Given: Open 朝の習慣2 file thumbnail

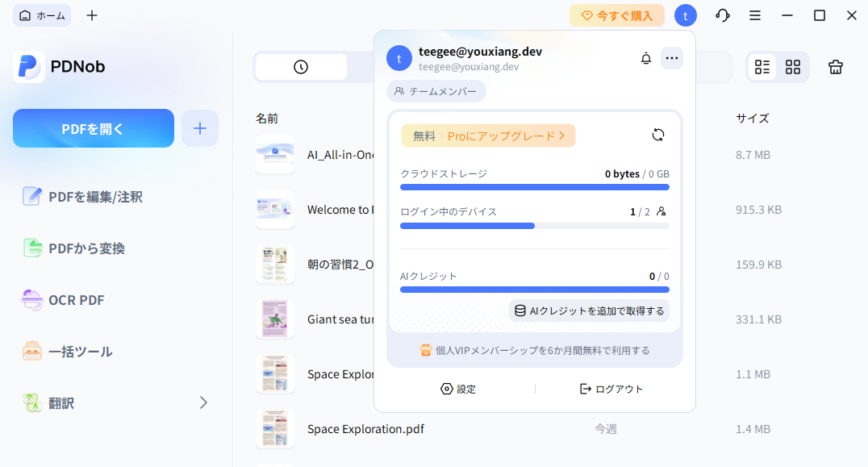Looking at the screenshot, I should coord(275,265).
